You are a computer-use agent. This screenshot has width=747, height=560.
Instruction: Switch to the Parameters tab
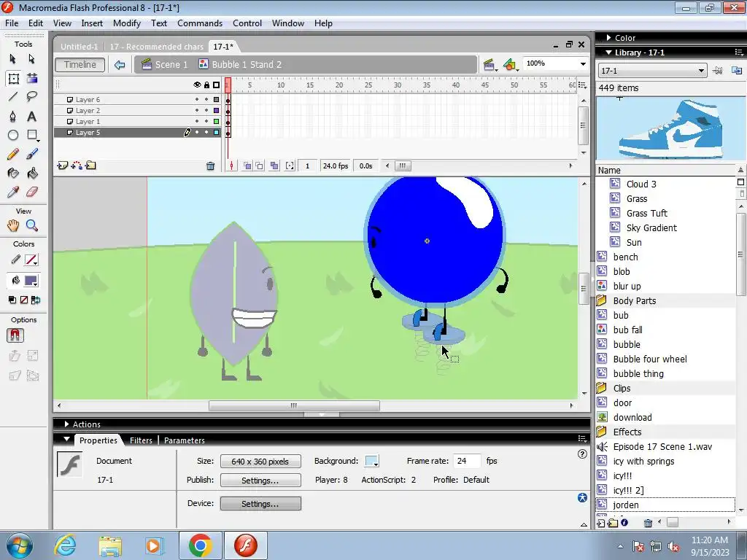[x=185, y=440]
